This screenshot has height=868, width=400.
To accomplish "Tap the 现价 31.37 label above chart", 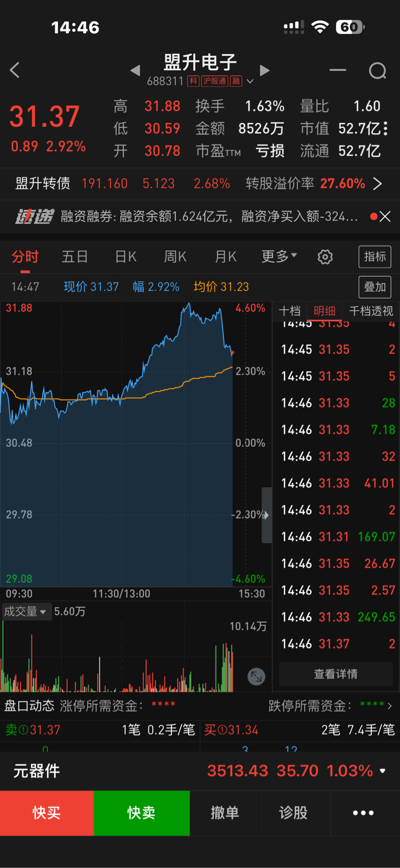I will 91,287.
